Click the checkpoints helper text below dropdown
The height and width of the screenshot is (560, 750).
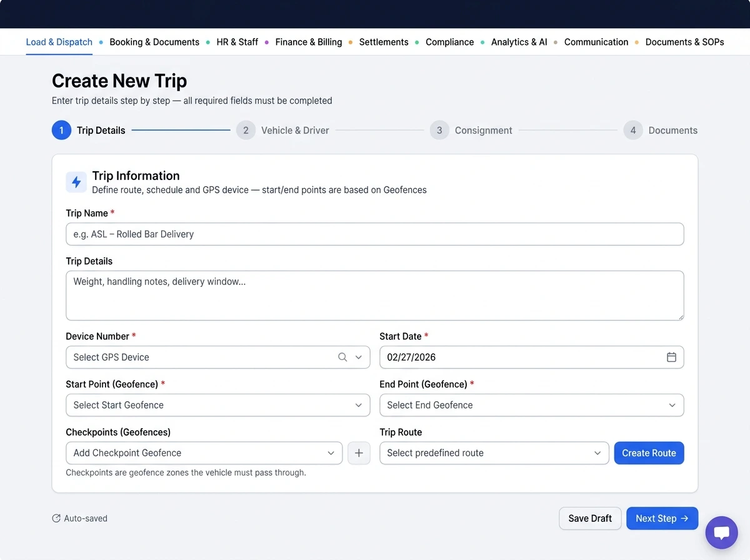click(x=186, y=472)
